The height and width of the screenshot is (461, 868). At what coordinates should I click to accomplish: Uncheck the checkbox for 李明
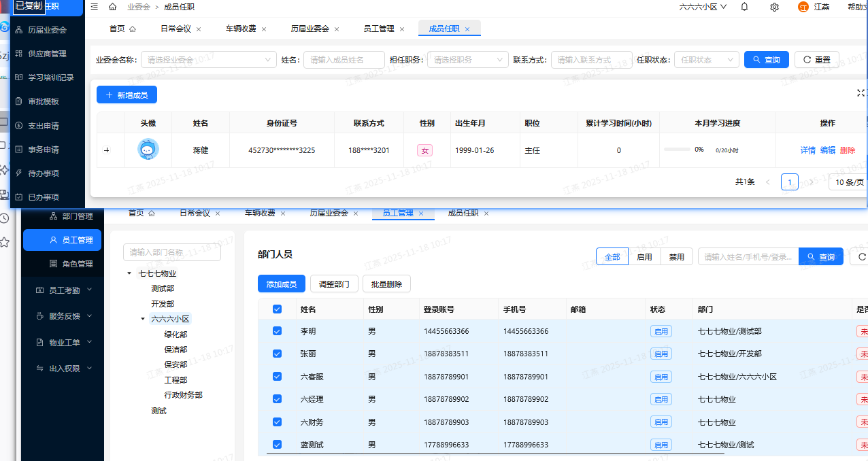277,331
